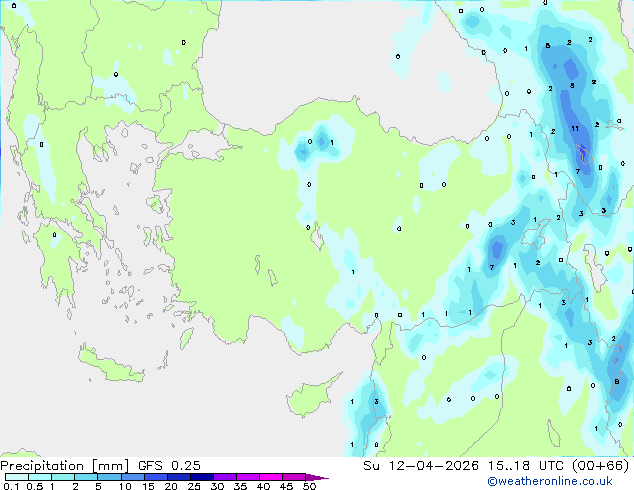Select the 35–40 mm legend color box
The height and width of the screenshot is (490, 634).
[x=247, y=477]
